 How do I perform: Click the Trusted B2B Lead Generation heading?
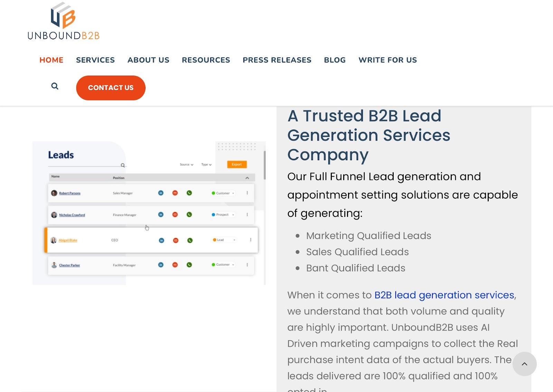tap(369, 135)
